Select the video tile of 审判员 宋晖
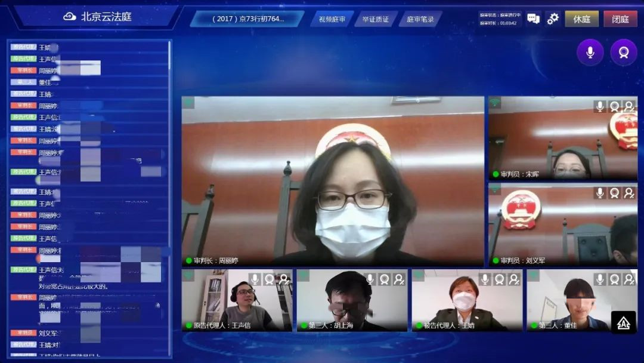This screenshot has width=644, height=363. (x=563, y=138)
